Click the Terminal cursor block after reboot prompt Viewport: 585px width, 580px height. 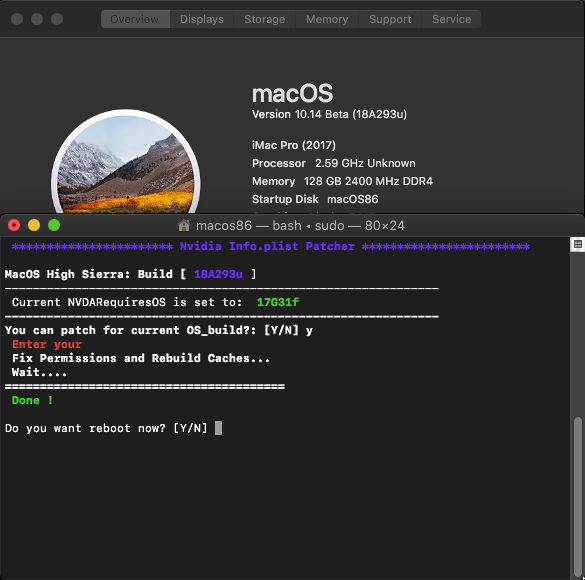click(219, 428)
